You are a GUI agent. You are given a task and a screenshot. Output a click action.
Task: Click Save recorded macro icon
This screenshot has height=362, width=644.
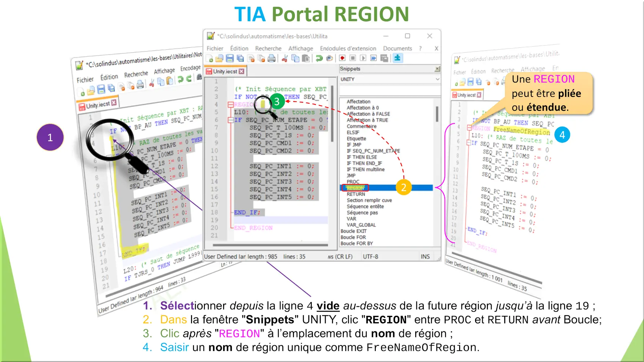(x=384, y=58)
